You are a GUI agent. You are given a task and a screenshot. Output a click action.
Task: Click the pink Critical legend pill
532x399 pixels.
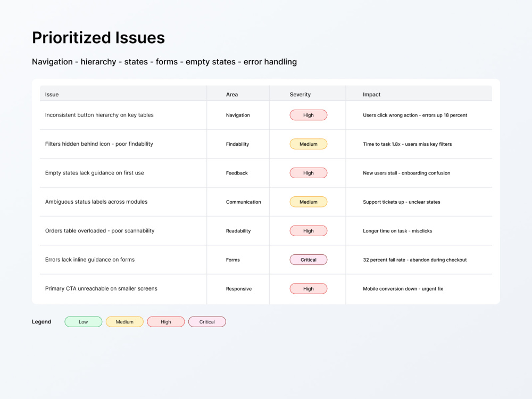pos(207,322)
